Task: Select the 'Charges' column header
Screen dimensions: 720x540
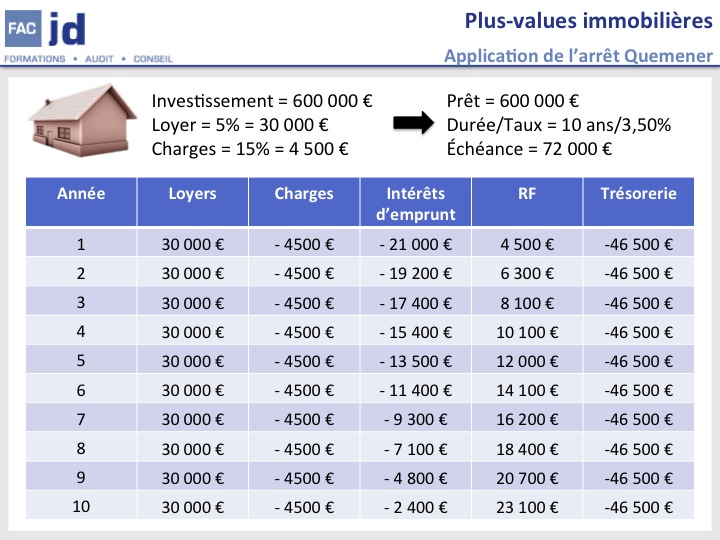Action: pyautogui.click(x=304, y=194)
